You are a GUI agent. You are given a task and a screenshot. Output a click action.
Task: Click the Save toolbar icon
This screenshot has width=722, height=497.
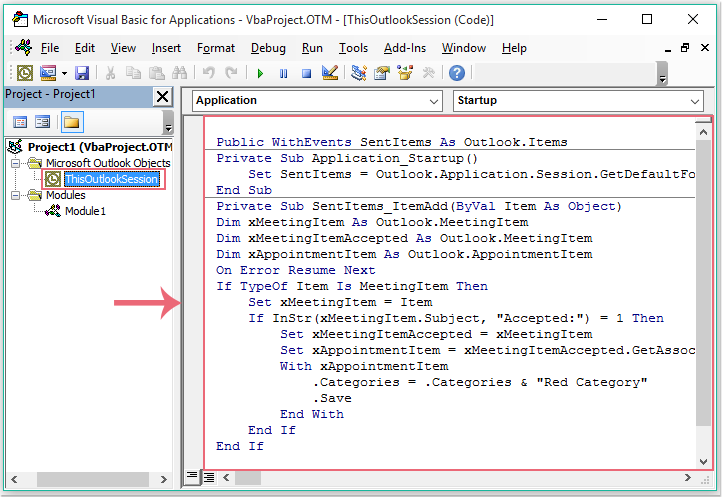pos(82,73)
